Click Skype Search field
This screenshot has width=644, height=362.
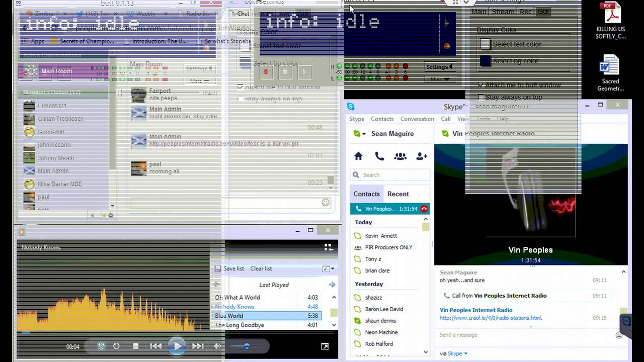(x=390, y=175)
